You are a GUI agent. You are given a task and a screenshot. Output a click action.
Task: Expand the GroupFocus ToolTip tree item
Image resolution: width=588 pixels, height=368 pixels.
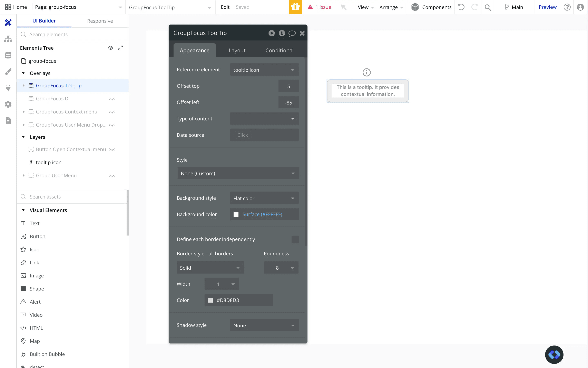coord(23,85)
